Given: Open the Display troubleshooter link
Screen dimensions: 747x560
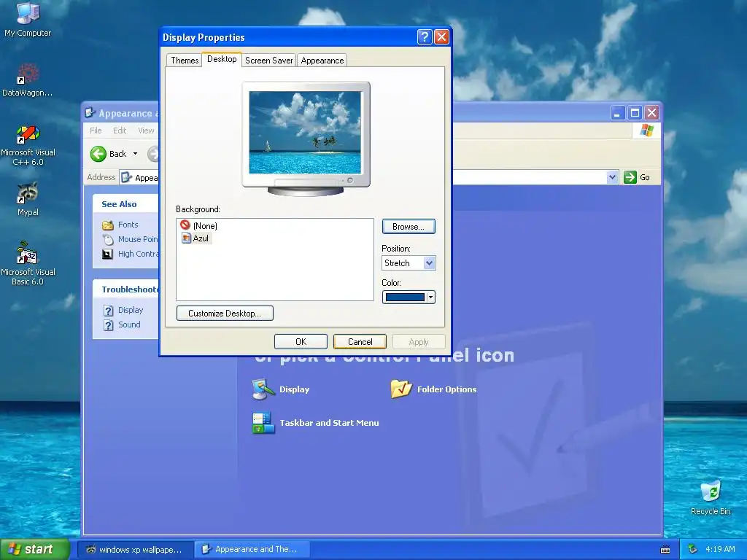Looking at the screenshot, I should tap(131, 310).
